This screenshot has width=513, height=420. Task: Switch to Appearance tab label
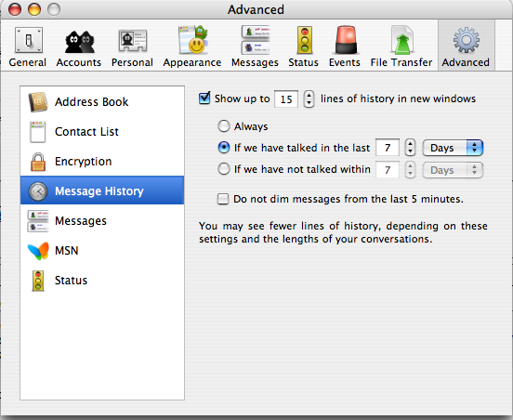(x=192, y=63)
